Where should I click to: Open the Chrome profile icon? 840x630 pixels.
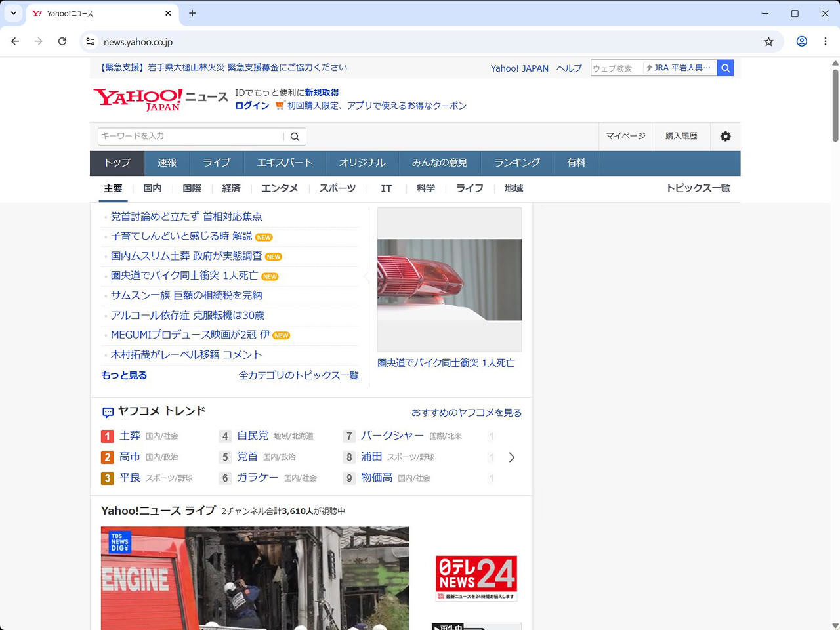801,41
